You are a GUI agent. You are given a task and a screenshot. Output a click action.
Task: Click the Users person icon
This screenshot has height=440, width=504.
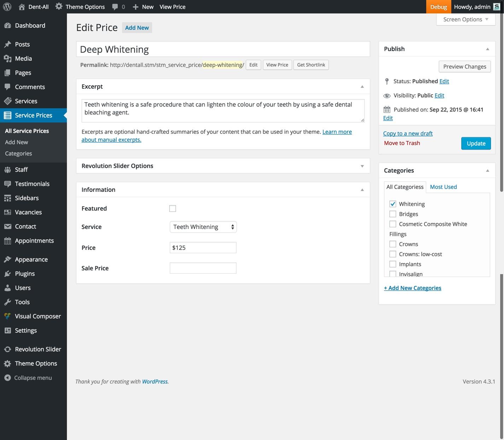tap(7, 288)
